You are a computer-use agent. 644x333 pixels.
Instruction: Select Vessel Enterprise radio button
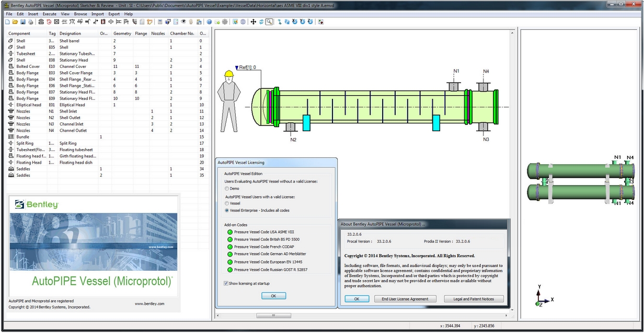[x=226, y=210]
